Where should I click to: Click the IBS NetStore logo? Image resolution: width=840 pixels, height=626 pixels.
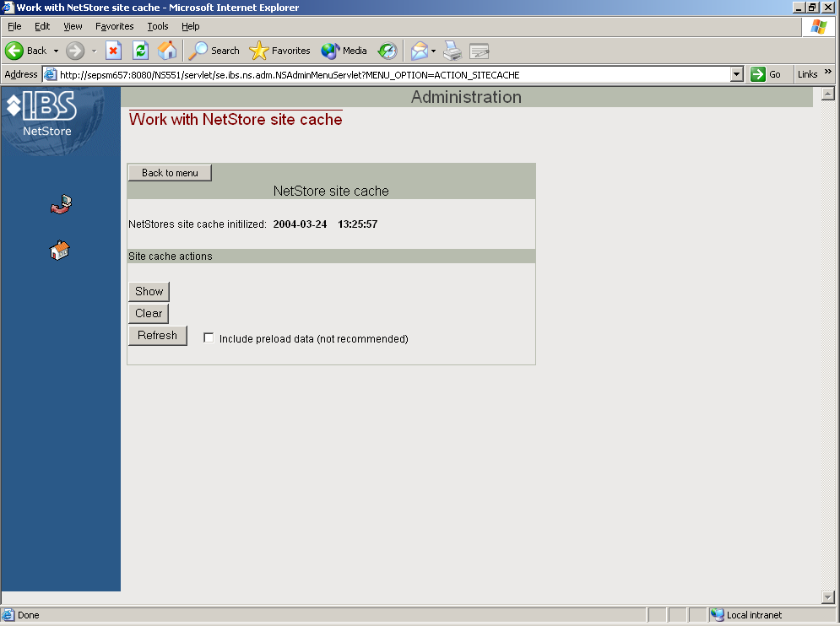pyautogui.click(x=42, y=113)
